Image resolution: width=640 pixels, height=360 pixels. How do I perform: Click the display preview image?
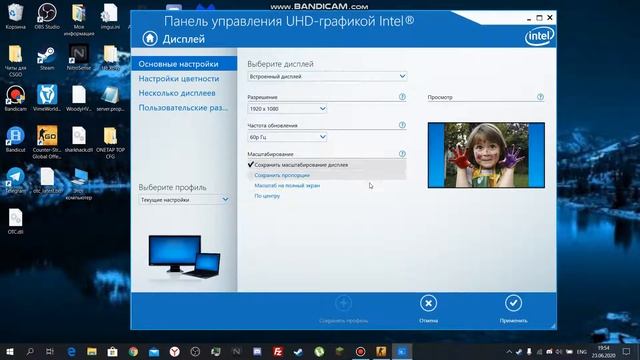coord(486,155)
